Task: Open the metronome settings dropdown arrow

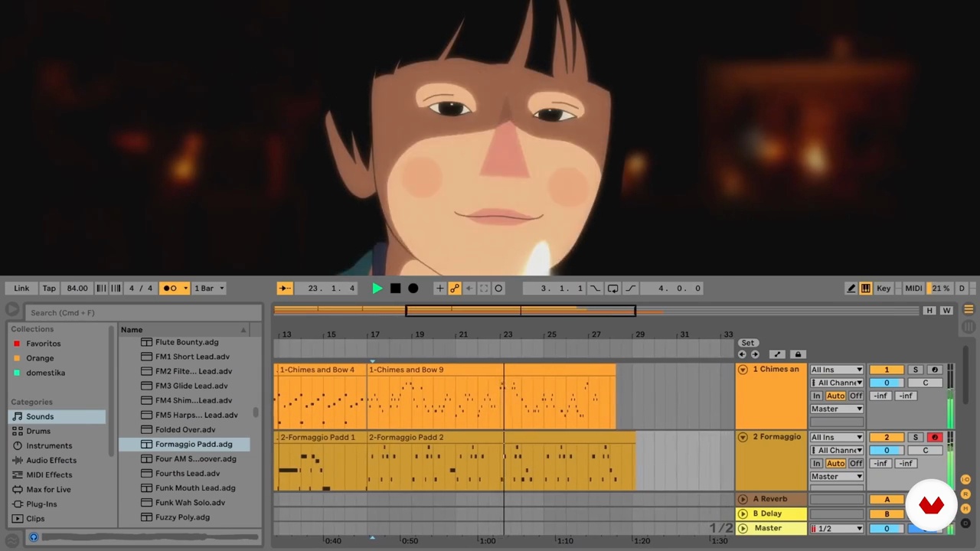Action: pos(185,289)
